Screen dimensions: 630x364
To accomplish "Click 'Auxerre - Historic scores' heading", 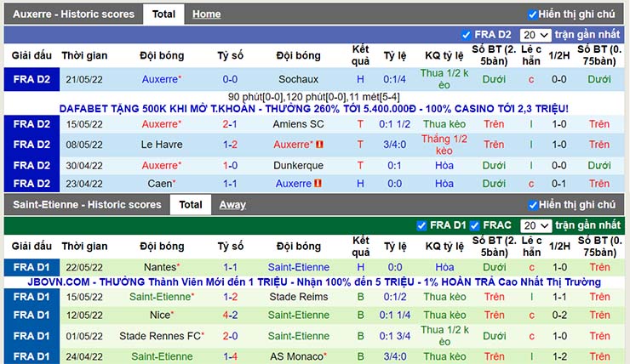I will point(73,14).
